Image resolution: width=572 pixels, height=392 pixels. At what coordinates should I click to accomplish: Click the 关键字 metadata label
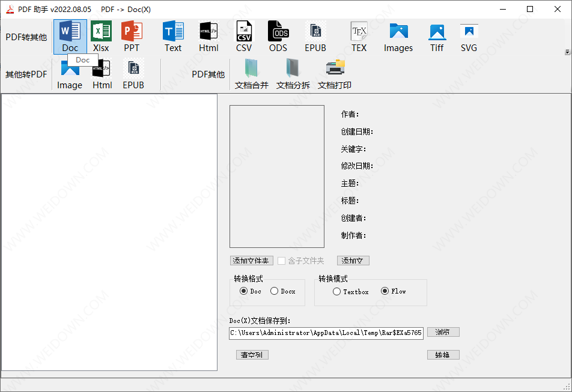point(353,149)
